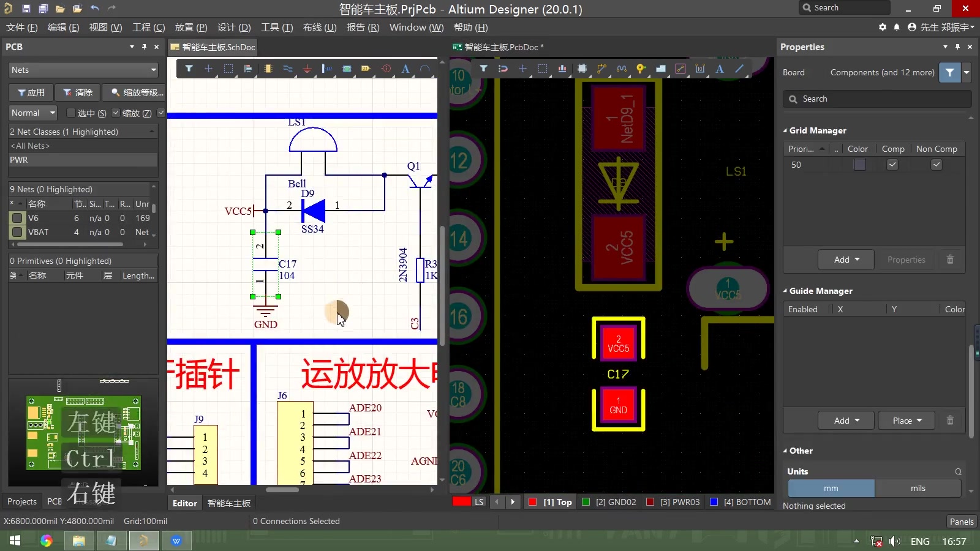Click the Open Project folder icon
Image resolution: width=980 pixels, height=551 pixels.
tap(77, 9)
